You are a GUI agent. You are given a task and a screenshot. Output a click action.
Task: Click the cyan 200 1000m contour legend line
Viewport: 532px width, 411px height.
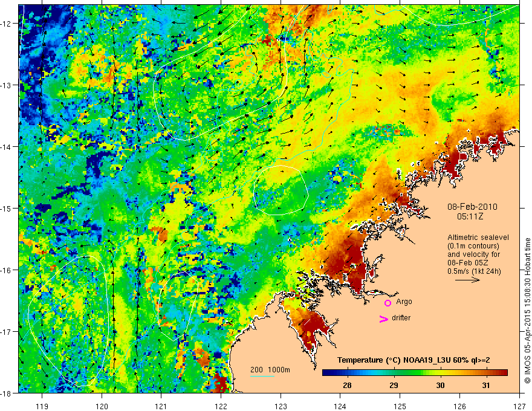point(262,376)
